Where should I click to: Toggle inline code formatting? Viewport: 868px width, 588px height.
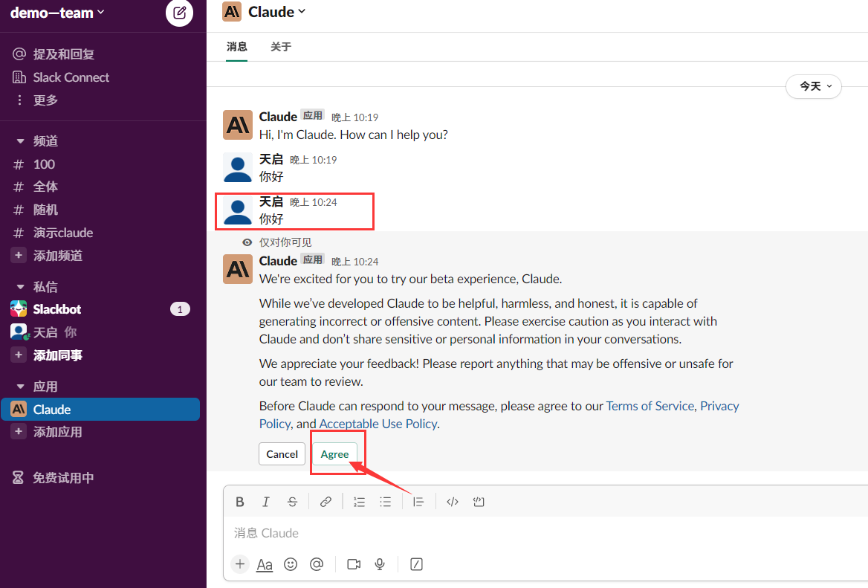click(x=453, y=502)
